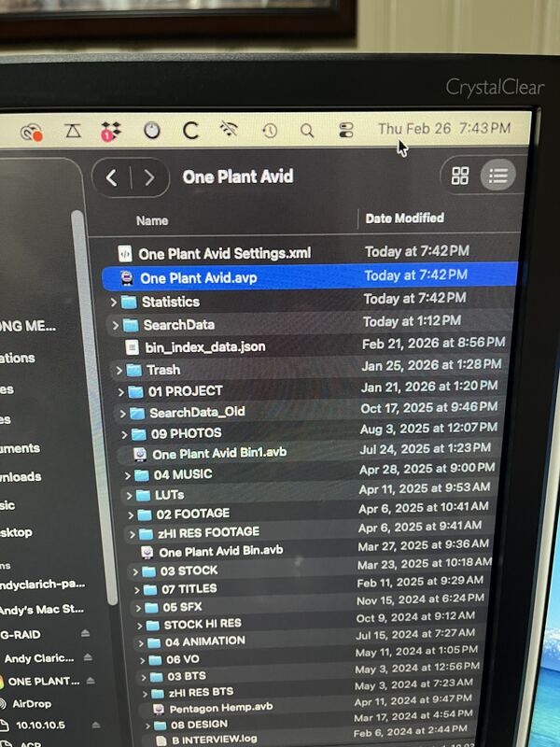Select the One Plant Avid Bin1.avb file
560x747 pixels.
click(218, 454)
